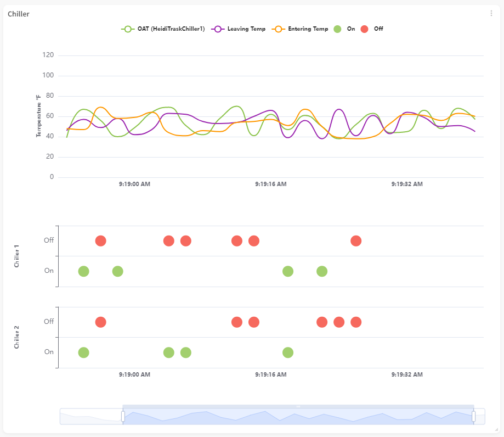The width and height of the screenshot is (504, 437).
Task: Toggle OAT (HeidiTraskChiller1) legend series
Action: coord(163,29)
